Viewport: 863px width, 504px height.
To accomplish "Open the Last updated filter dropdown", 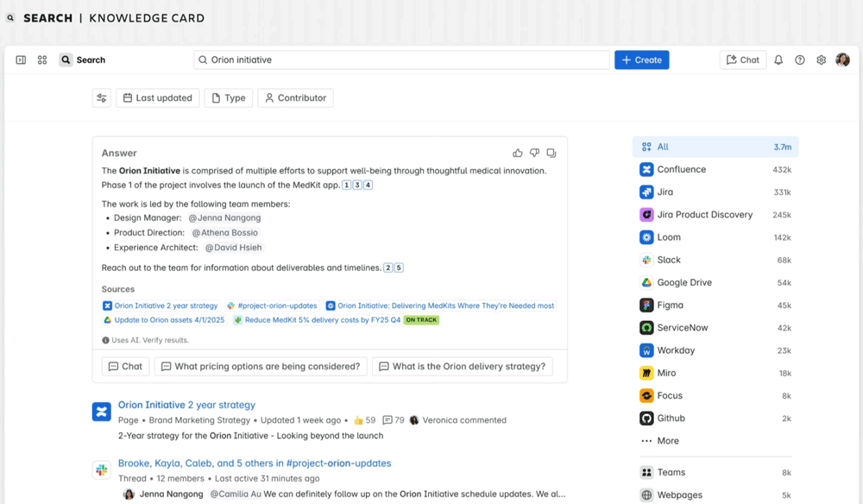I will click(157, 98).
